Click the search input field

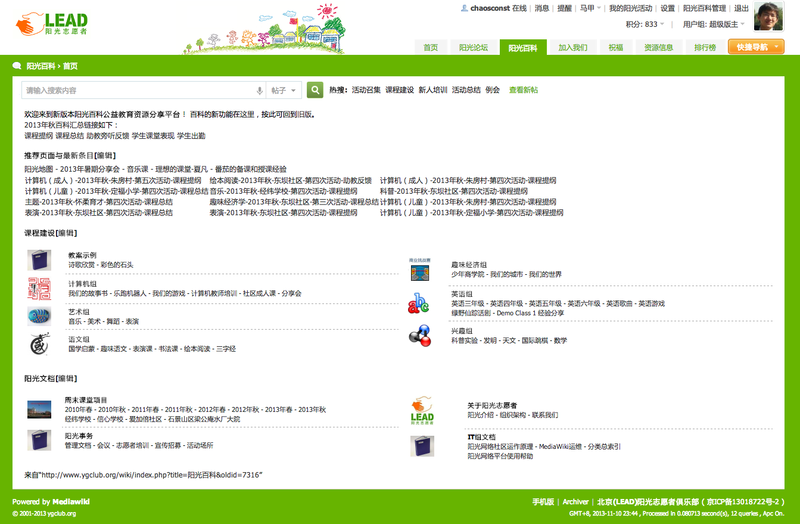(x=138, y=90)
